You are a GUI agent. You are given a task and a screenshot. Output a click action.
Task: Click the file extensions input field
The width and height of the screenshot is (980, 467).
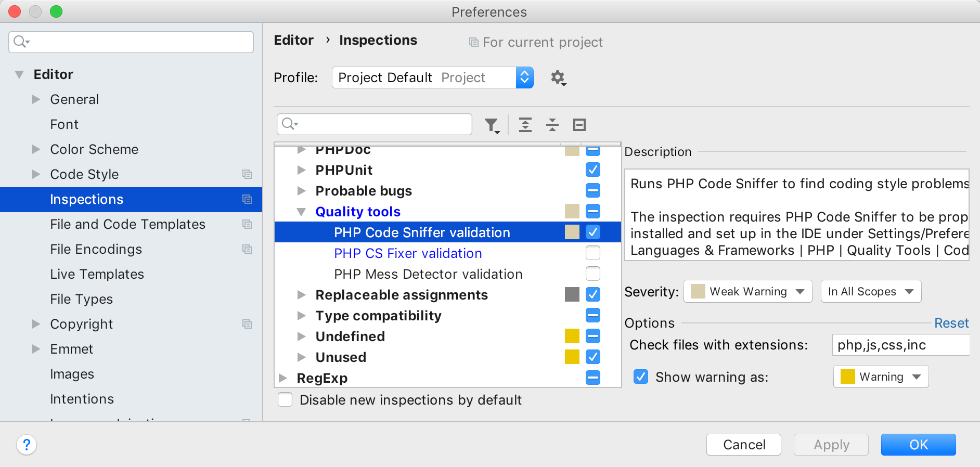tap(900, 345)
